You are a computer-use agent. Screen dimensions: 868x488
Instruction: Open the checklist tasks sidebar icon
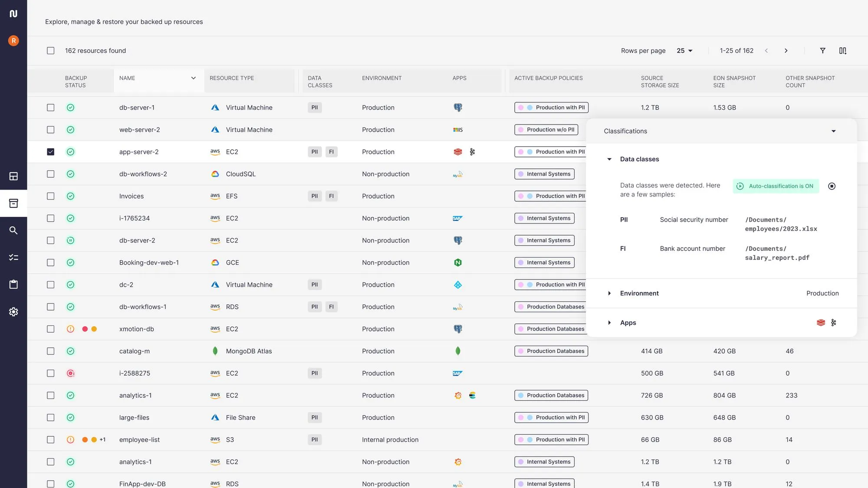tap(13, 257)
